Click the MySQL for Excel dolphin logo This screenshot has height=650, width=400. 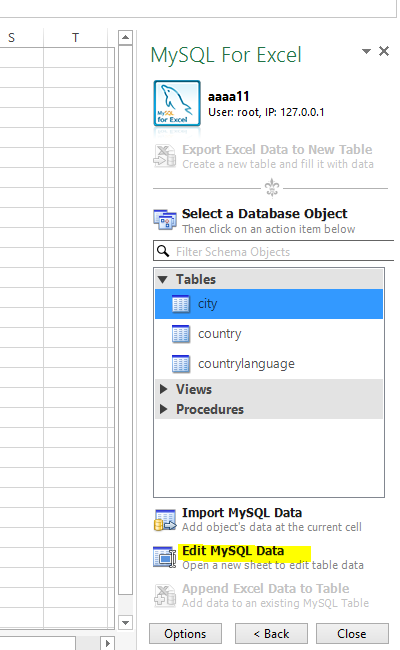click(177, 103)
